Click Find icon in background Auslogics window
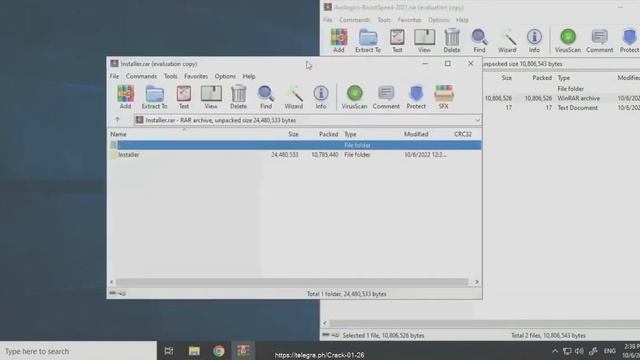Image resolution: width=640 pixels, height=360 pixels. point(479,41)
